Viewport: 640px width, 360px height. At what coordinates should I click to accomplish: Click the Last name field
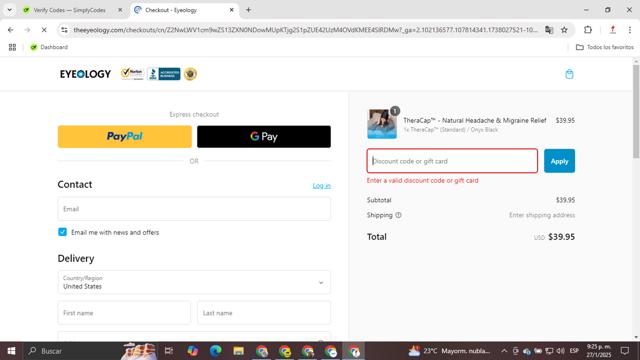point(264,313)
